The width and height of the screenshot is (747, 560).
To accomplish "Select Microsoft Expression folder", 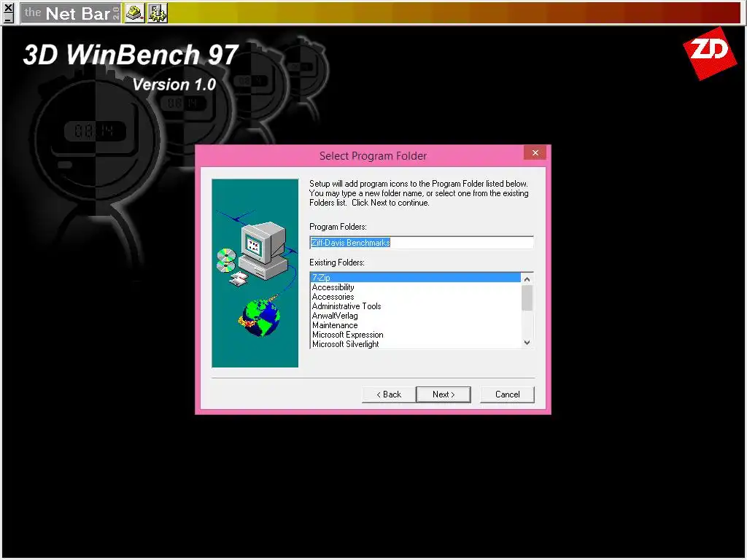I will pos(415,335).
